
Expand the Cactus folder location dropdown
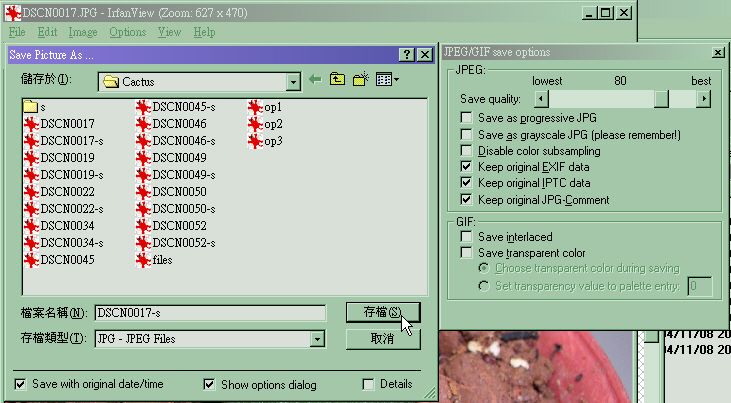point(293,81)
